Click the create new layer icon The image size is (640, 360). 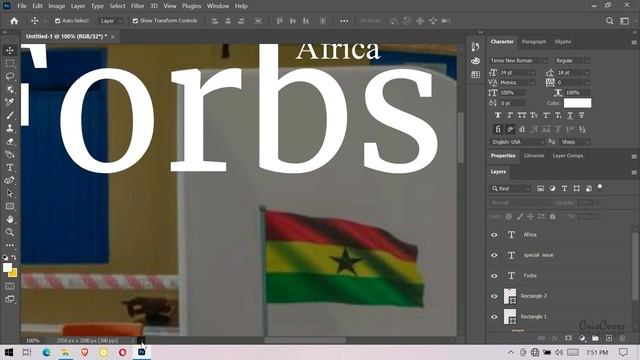609,338
